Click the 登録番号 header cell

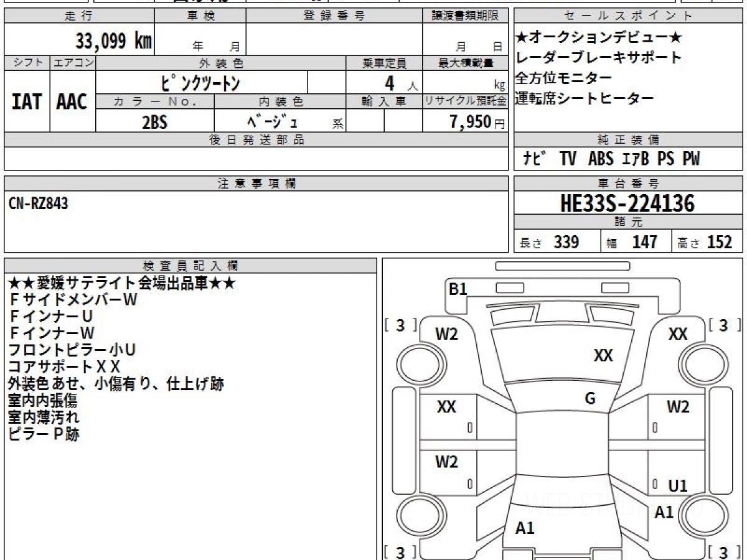[x=334, y=16]
